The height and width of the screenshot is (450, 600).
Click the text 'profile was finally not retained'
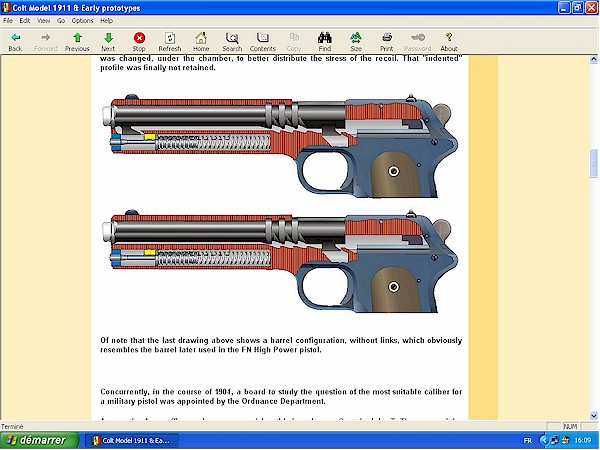158,68
